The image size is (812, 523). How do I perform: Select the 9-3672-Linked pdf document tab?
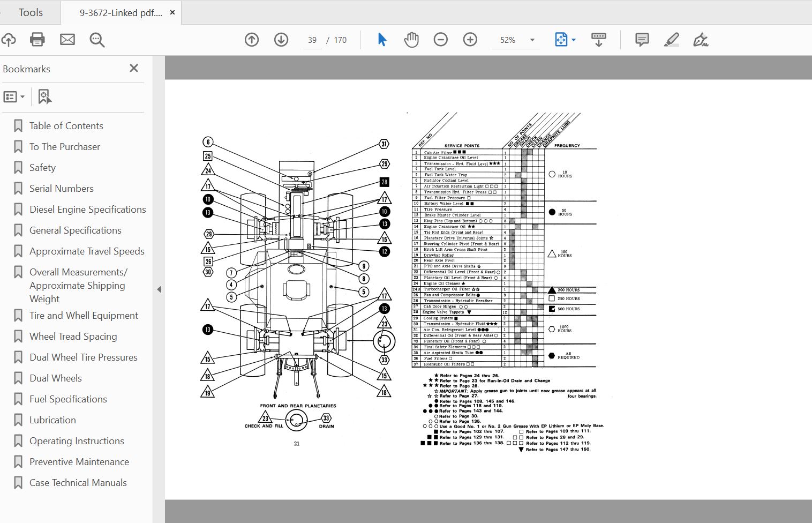click(x=121, y=13)
